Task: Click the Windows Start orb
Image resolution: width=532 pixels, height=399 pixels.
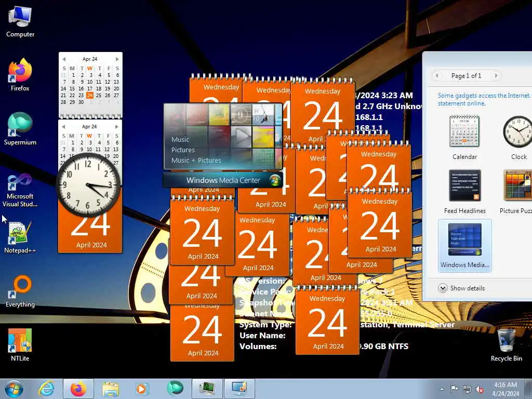Action: 14,389
